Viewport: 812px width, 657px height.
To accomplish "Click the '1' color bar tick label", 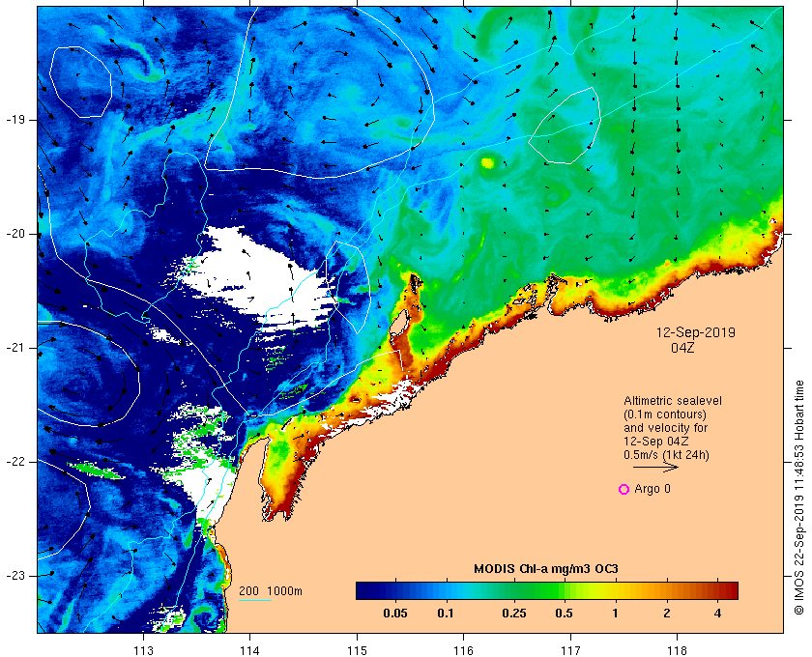I will tap(615, 614).
